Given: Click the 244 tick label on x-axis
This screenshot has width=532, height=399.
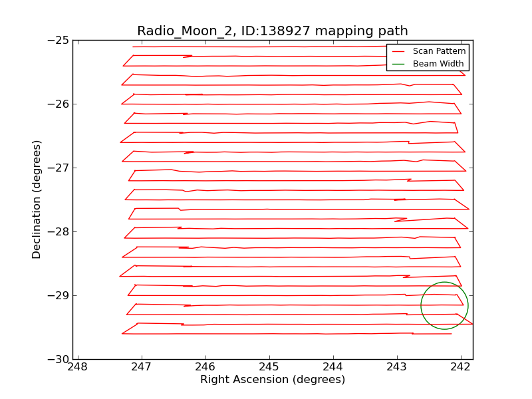Looking at the screenshot, I should [x=333, y=367].
